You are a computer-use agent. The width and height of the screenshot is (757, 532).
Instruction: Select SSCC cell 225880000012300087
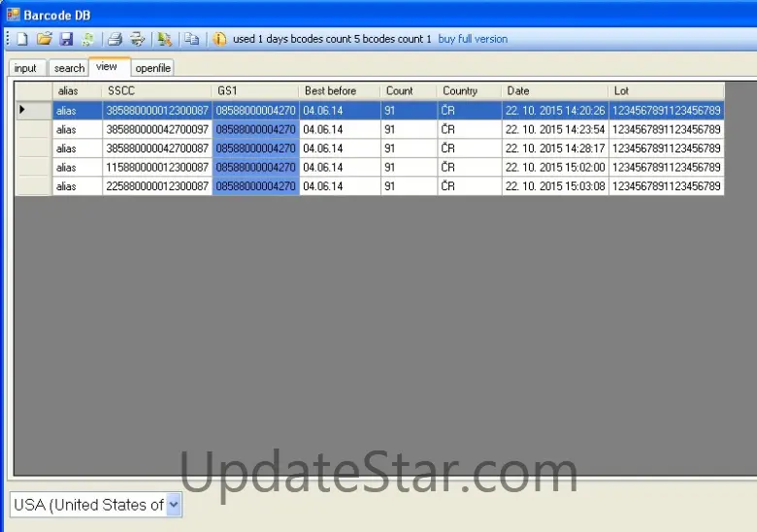157,185
